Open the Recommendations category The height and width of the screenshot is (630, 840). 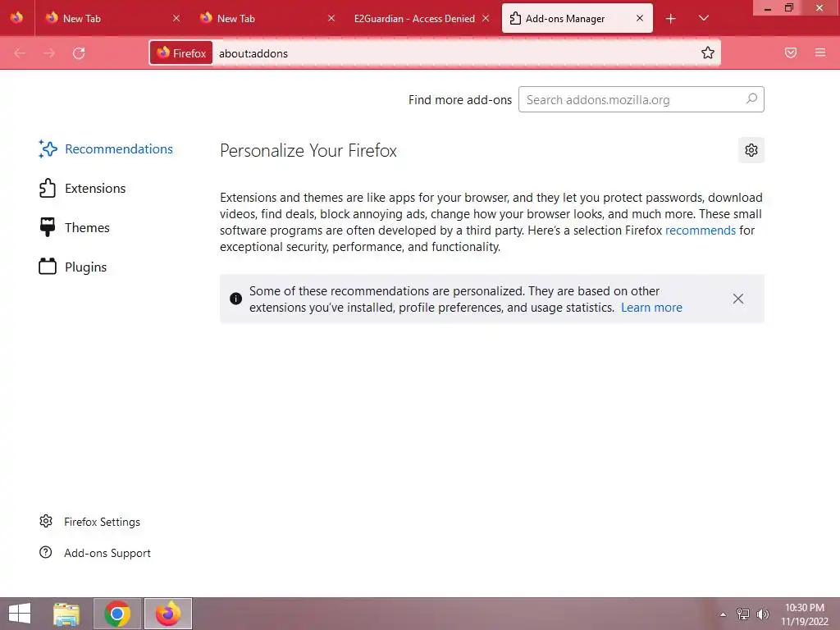click(x=106, y=149)
